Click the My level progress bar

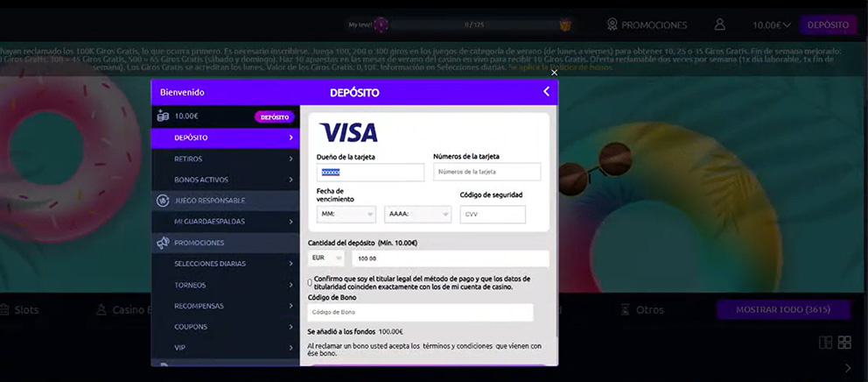point(474,25)
